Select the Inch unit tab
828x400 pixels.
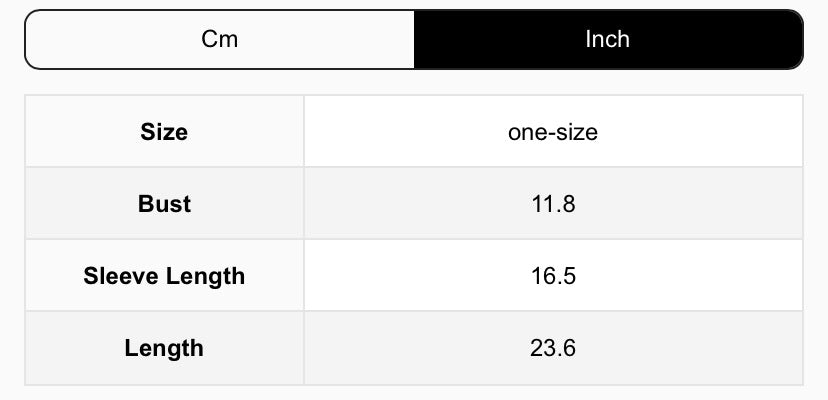(607, 40)
